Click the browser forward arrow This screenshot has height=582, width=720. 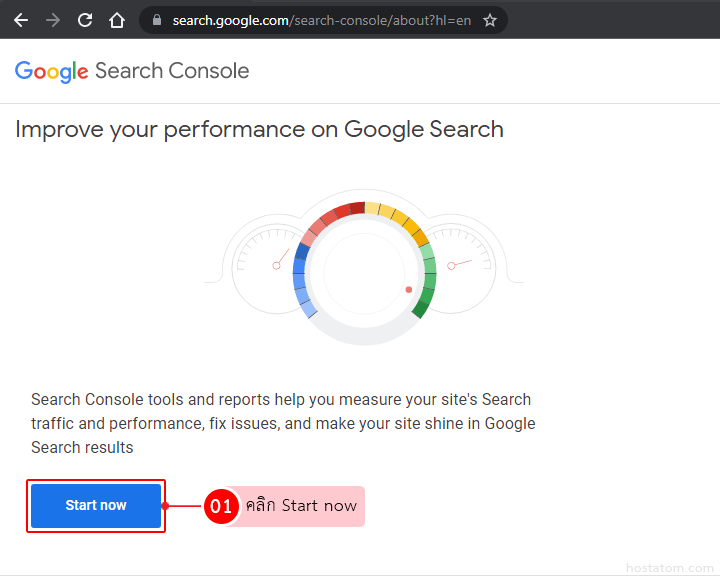point(53,20)
